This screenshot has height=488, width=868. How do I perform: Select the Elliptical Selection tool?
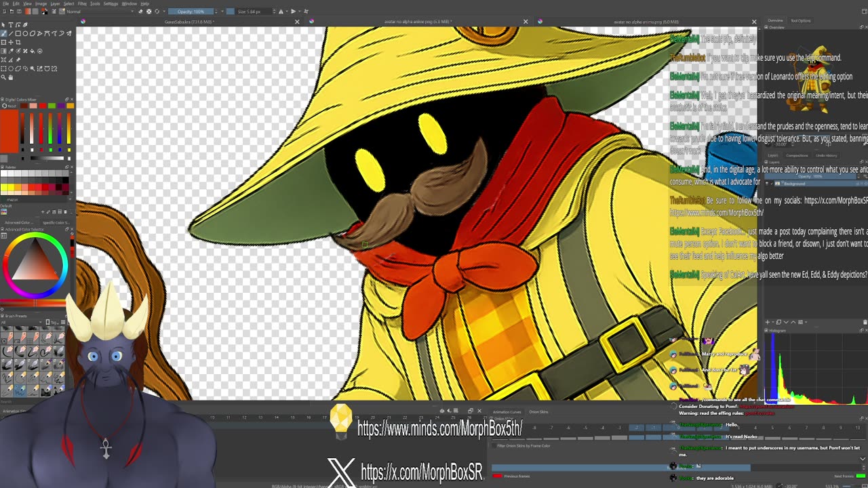pyautogui.click(x=11, y=68)
